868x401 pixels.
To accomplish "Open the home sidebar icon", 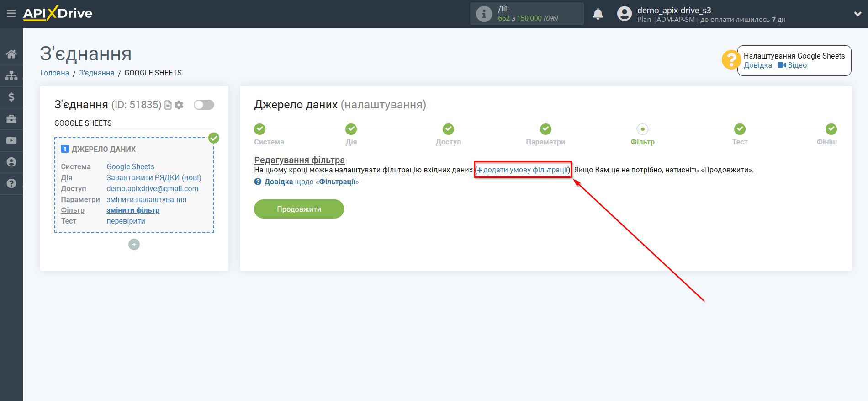I will pos(11,54).
